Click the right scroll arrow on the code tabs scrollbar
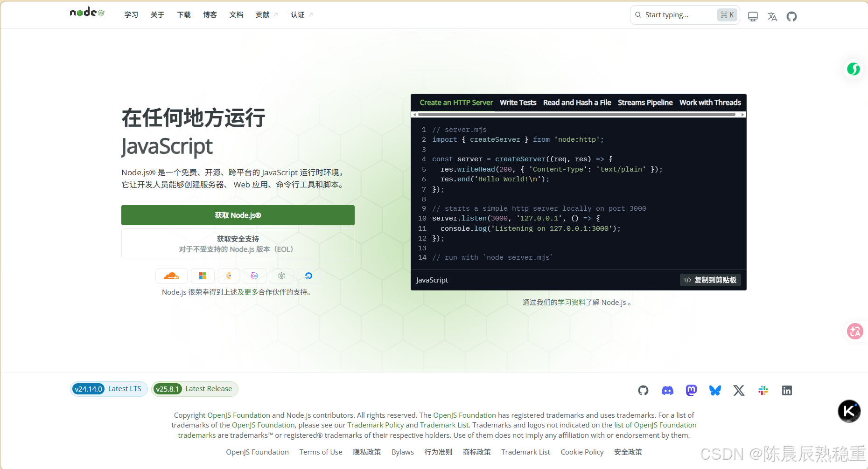 tap(743, 115)
